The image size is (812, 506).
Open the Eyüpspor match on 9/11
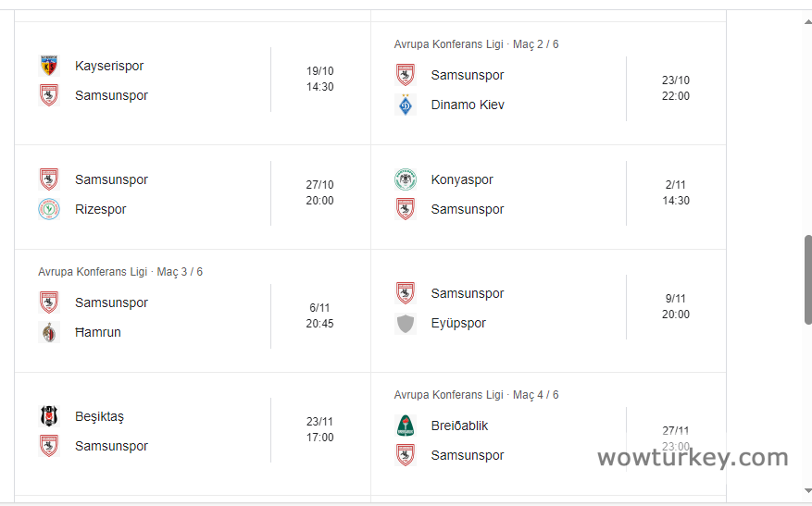point(676,306)
